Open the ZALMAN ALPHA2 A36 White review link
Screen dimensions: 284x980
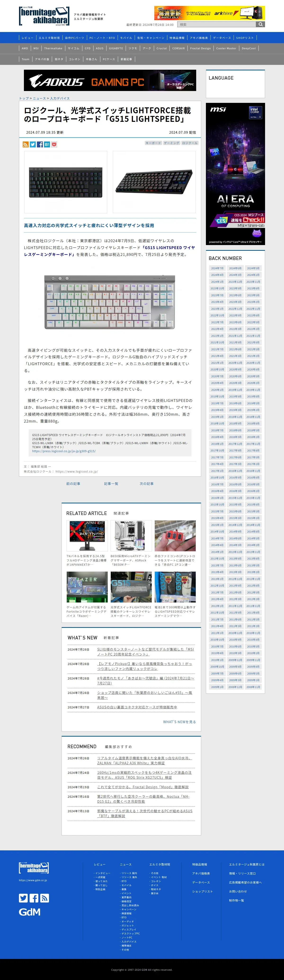(145, 761)
